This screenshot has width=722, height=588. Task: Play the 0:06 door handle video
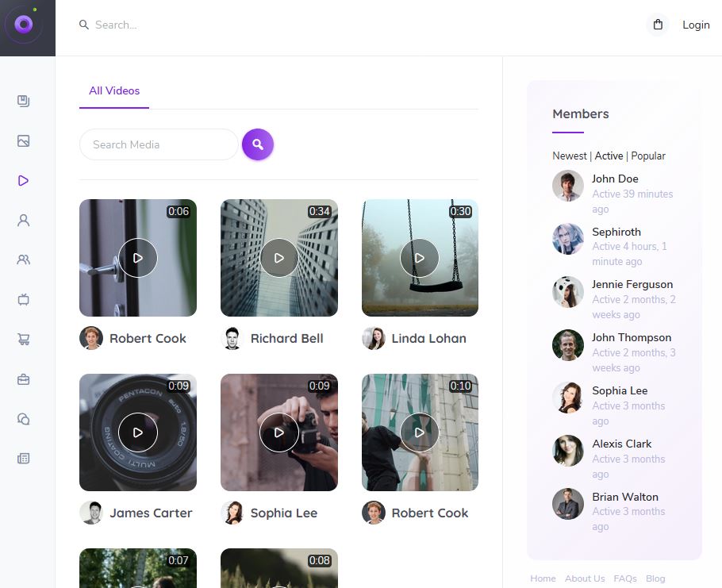coord(138,258)
